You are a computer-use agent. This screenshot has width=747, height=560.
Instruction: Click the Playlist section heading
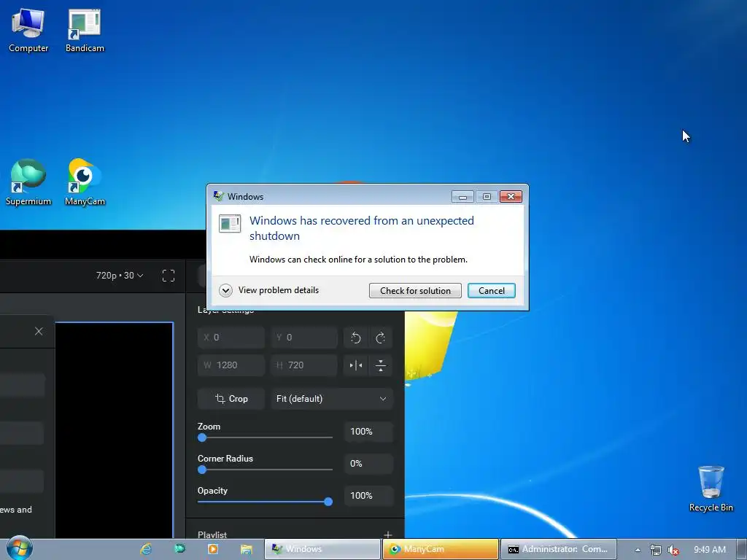[x=212, y=534]
